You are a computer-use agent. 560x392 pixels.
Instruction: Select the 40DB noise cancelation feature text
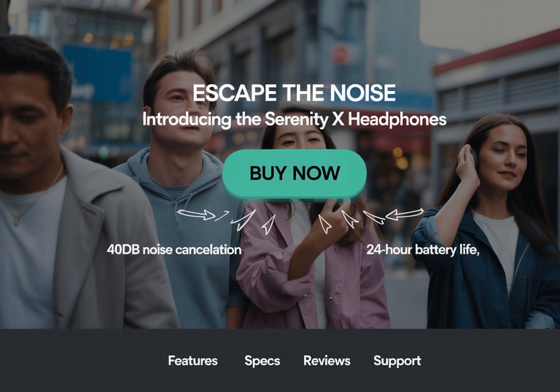(174, 249)
